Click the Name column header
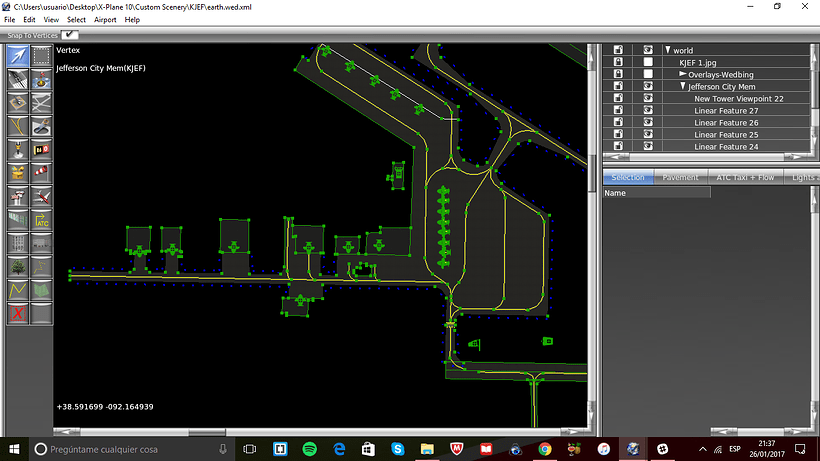This screenshot has width=820, height=461. [657, 193]
